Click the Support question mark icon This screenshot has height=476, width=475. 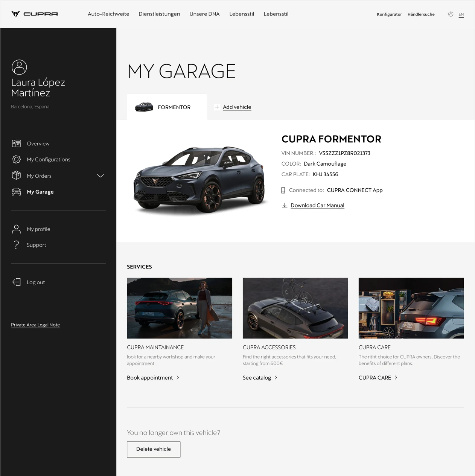pyautogui.click(x=16, y=245)
